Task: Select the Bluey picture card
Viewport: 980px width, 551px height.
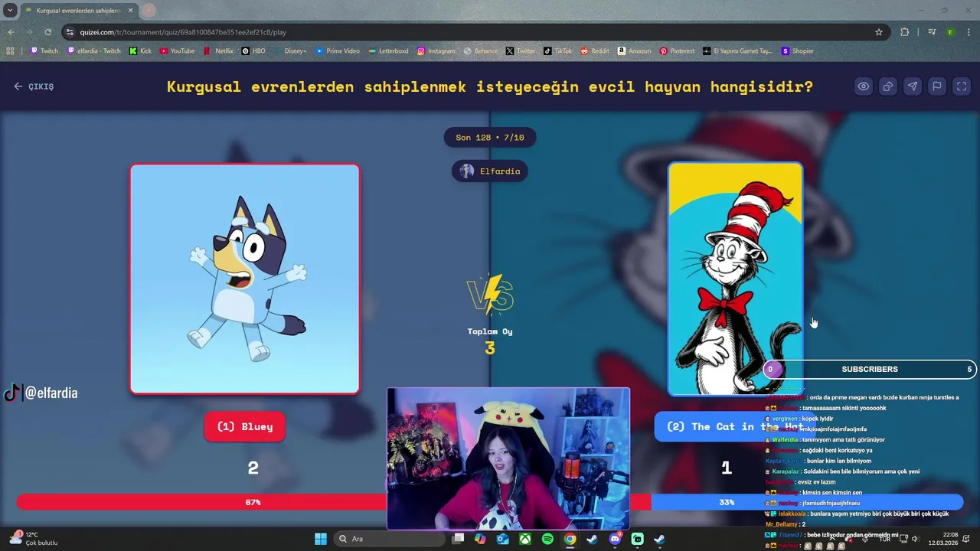Action: tap(245, 279)
